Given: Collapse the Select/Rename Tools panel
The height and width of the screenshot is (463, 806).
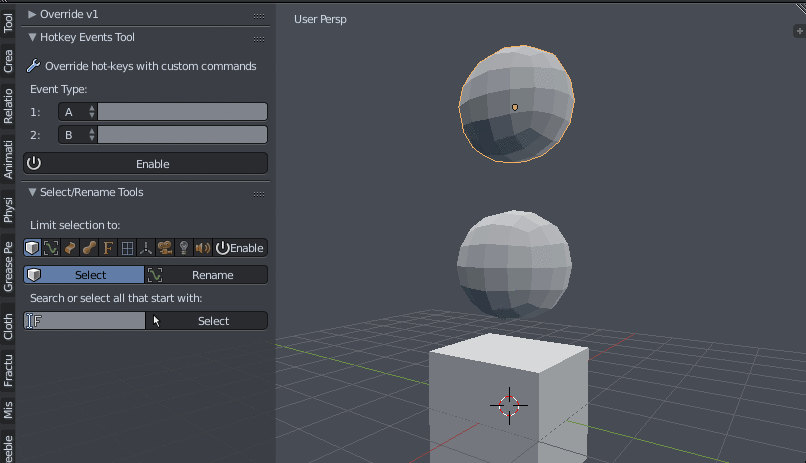Looking at the screenshot, I should pos(32,192).
